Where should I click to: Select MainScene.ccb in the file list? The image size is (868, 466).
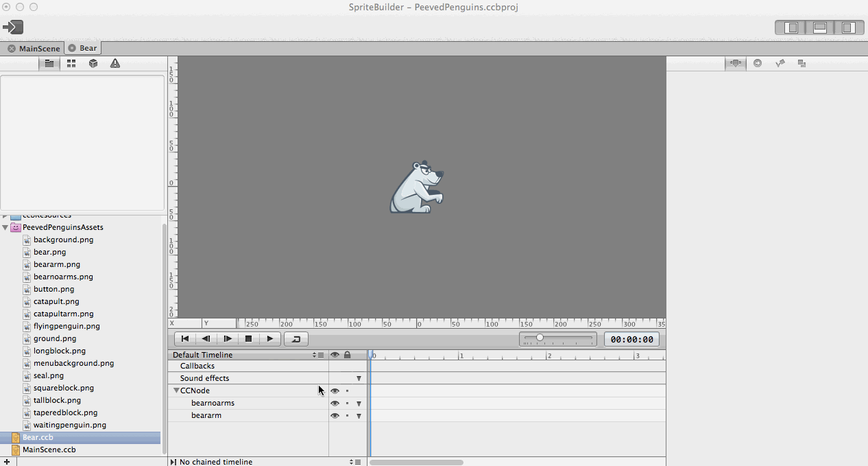tap(49, 450)
